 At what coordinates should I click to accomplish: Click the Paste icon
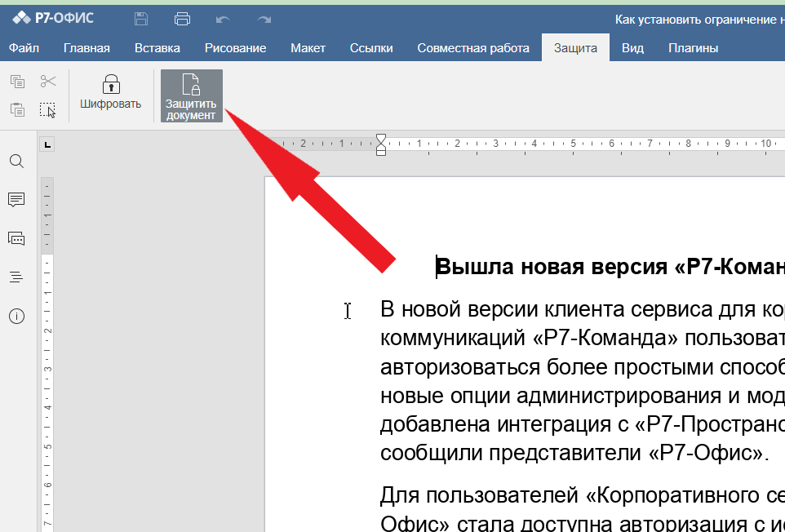(x=17, y=109)
